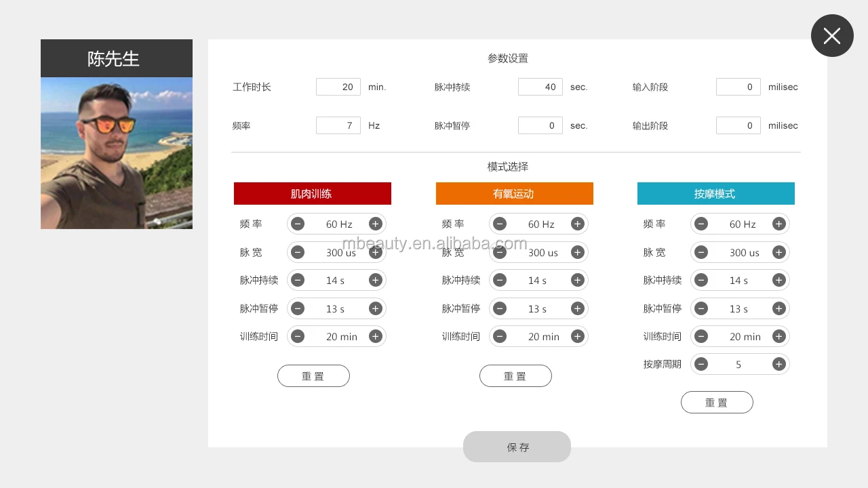Reset 按摩模式 settings with 重置
The height and width of the screenshot is (488, 868).
[x=717, y=402]
